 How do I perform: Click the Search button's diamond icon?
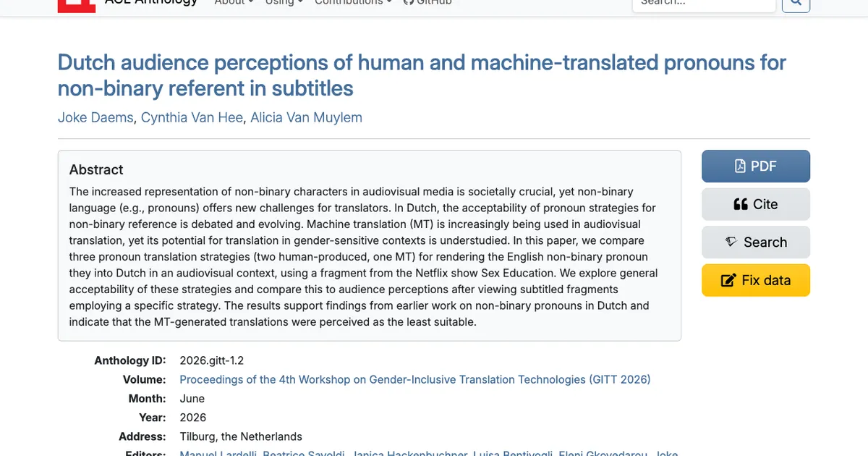coord(731,242)
